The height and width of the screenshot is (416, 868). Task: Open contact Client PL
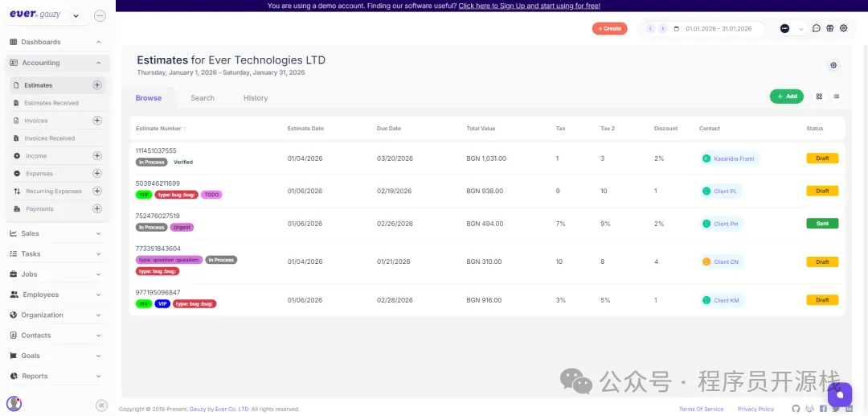click(720, 192)
